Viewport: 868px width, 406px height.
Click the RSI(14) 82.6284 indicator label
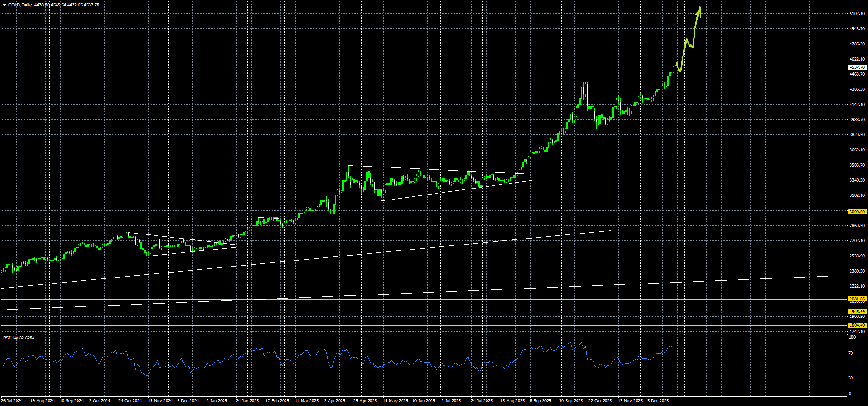[x=19, y=338]
